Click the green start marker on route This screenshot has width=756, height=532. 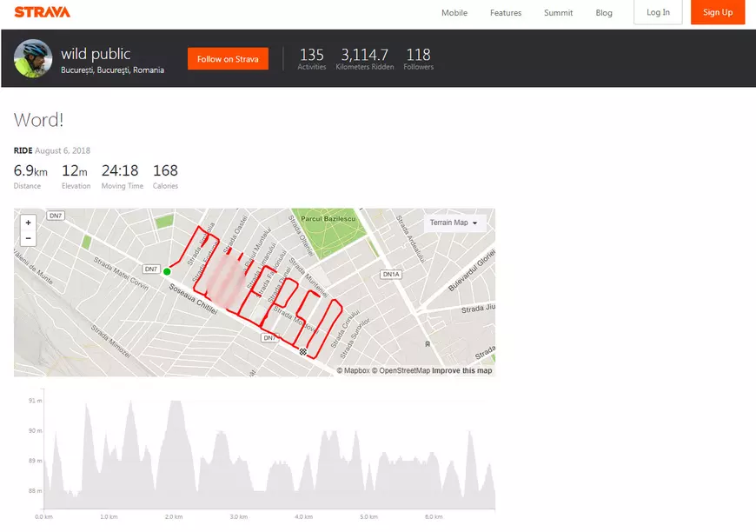coord(167,271)
